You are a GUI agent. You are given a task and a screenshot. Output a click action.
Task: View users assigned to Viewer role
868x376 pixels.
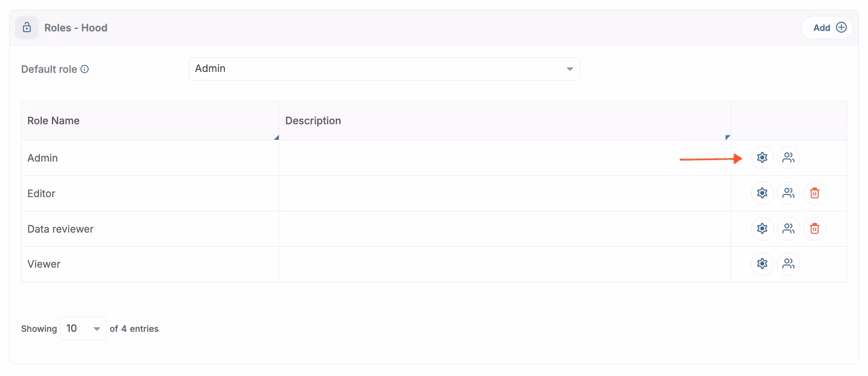coord(788,264)
